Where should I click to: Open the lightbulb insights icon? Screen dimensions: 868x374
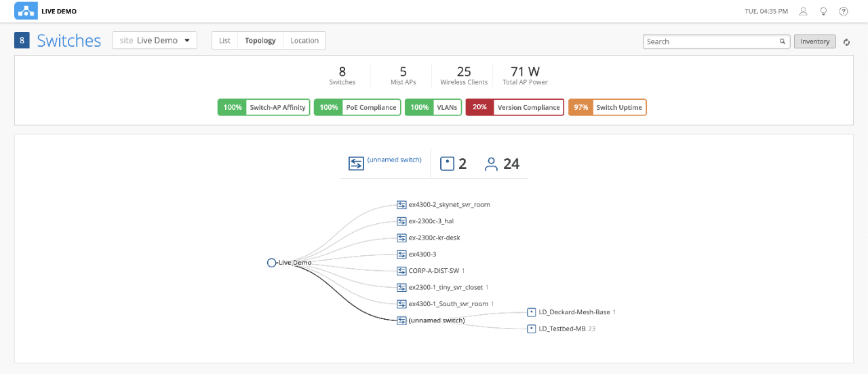(x=823, y=11)
